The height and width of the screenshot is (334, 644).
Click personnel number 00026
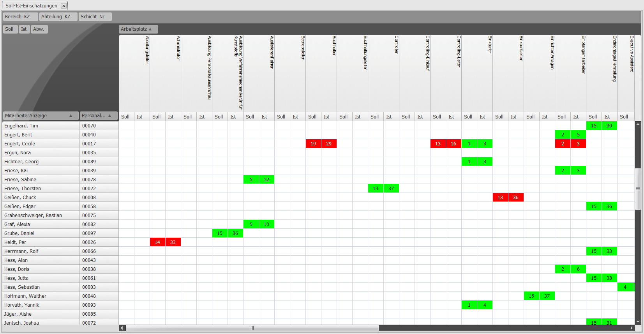[x=99, y=242]
